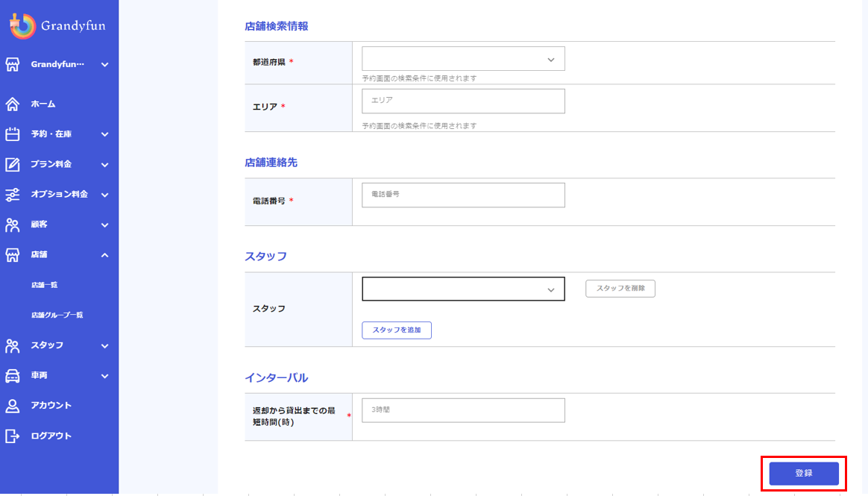
Task: Click the Grandyfun rainbow logo
Action: point(22,26)
